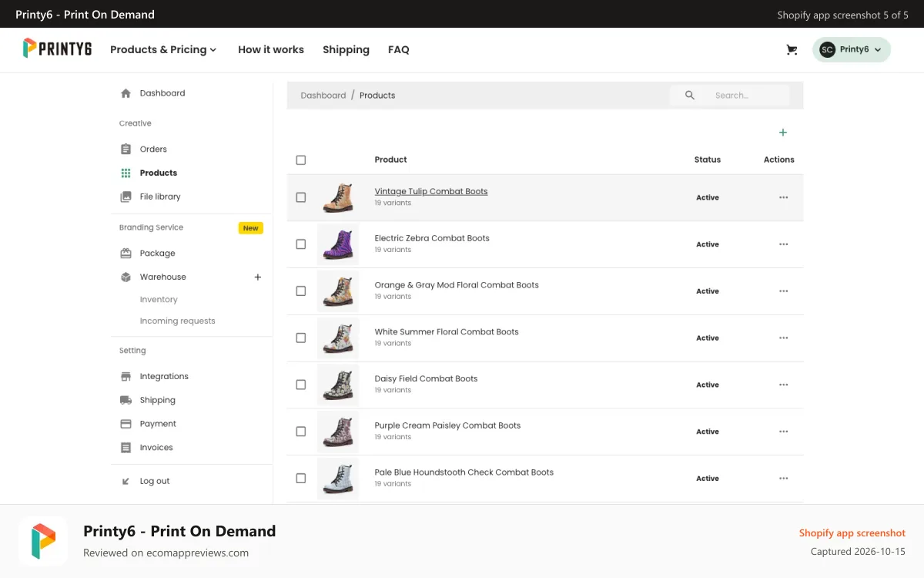Expand the Printy6 account menu chevron

click(x=878, y=49)
